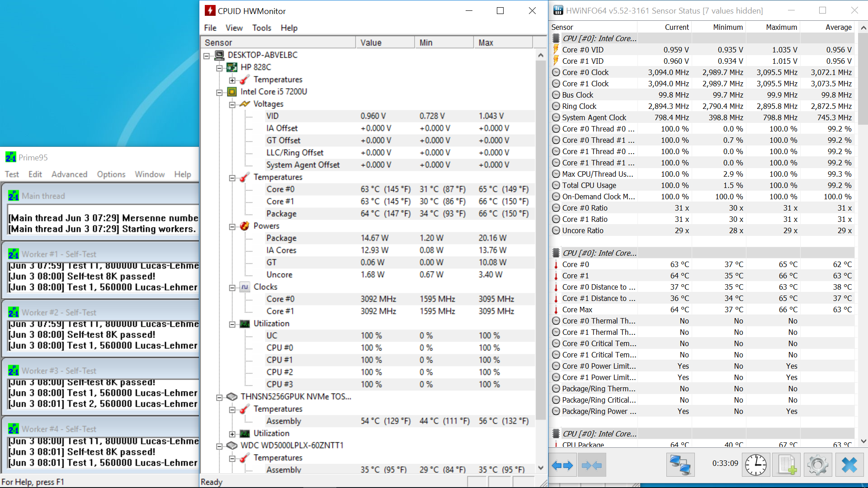The height and width of the screenshot is (488, 868).
Task: Click the Prime95 title bar icon
Action: pyautogui.click(x=10, y=157)
